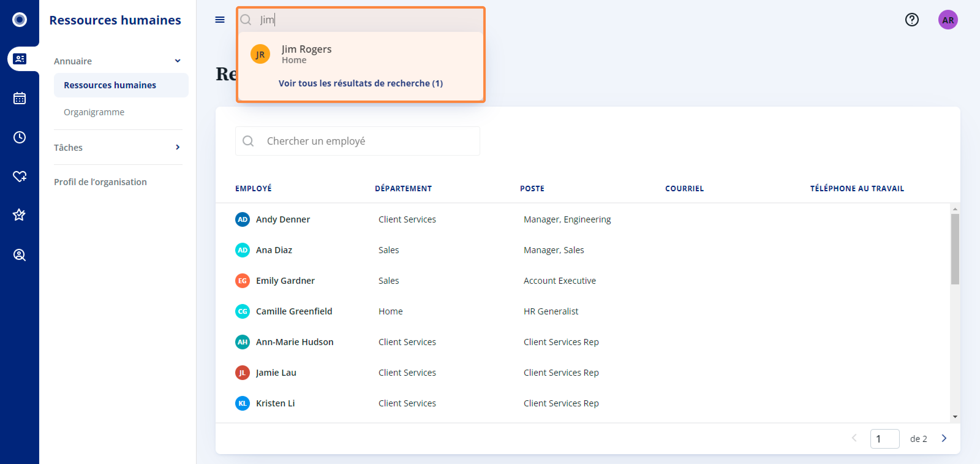This screenshot has height=464, width=980.
Task: Click HR Generalist position cell
Action: [x=551, y=311]
